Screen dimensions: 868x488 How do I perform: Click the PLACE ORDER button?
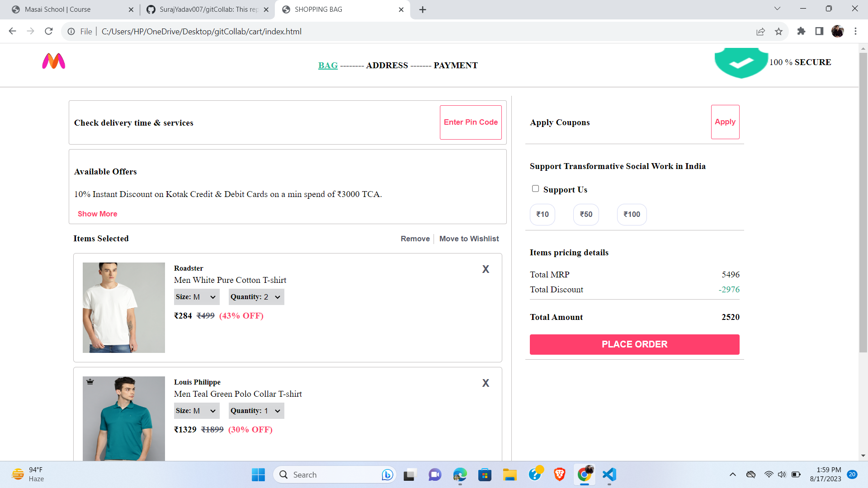click(x=634, y=344)
